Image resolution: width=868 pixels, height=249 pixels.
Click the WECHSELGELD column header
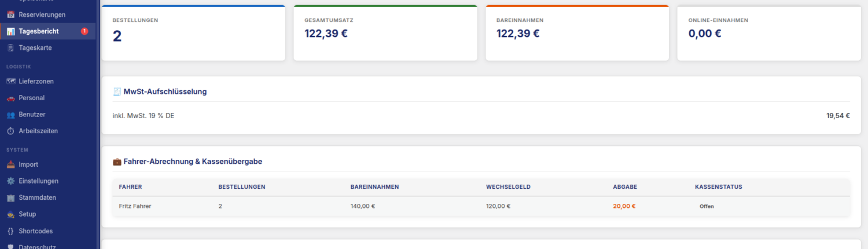[509, 187]
